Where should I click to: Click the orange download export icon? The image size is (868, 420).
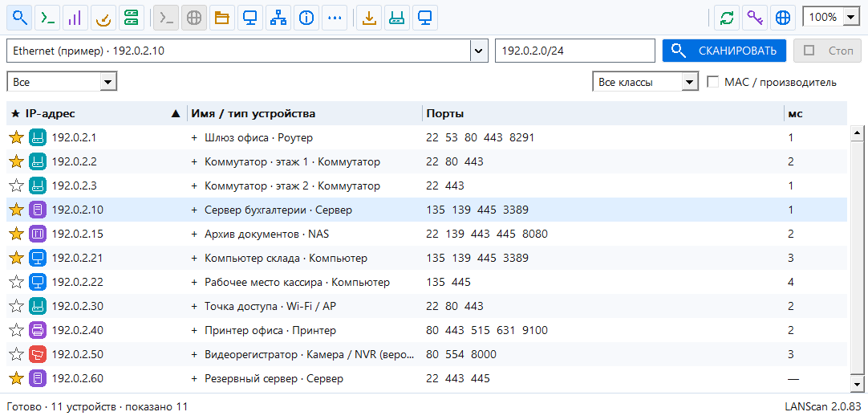(x=369, y=18)
